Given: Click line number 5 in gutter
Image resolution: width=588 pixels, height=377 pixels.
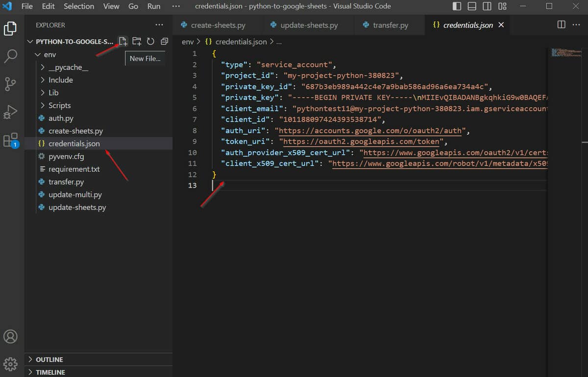Looking at the screenshot, I should [x=195, y=97].
